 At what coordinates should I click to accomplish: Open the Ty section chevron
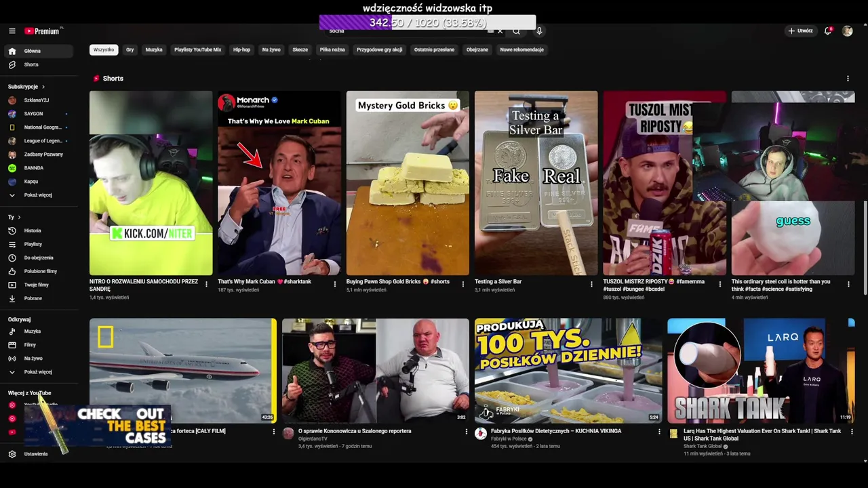(19, 218)
